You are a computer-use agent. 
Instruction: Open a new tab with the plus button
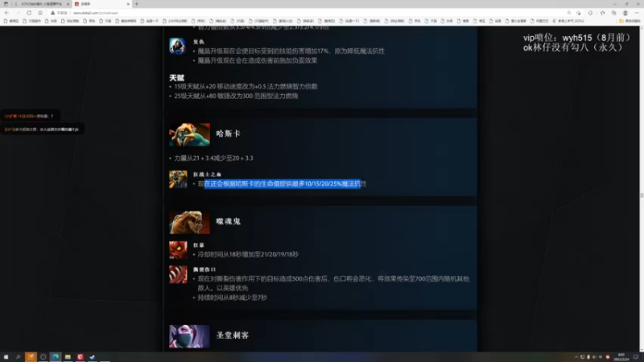[137, 4]
